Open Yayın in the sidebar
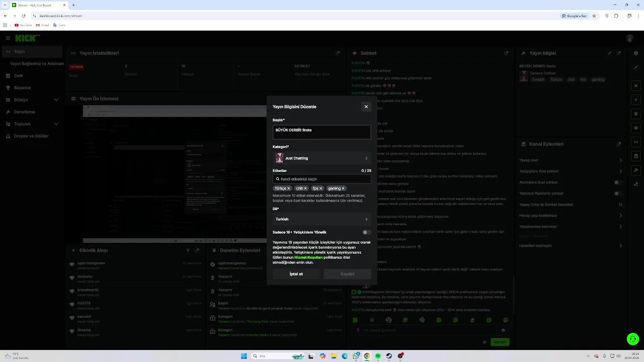644x362 pixels. [32, 51]
